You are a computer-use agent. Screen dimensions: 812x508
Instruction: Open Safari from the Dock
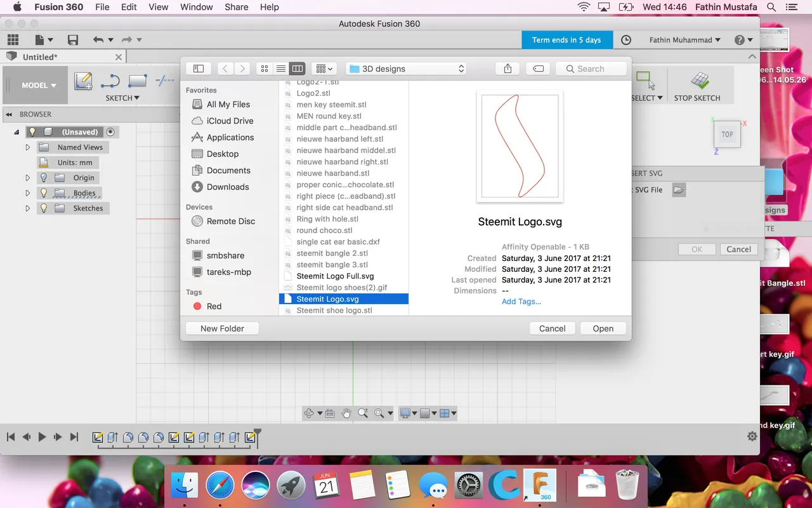pyautogui.click(x=220, y=486)
